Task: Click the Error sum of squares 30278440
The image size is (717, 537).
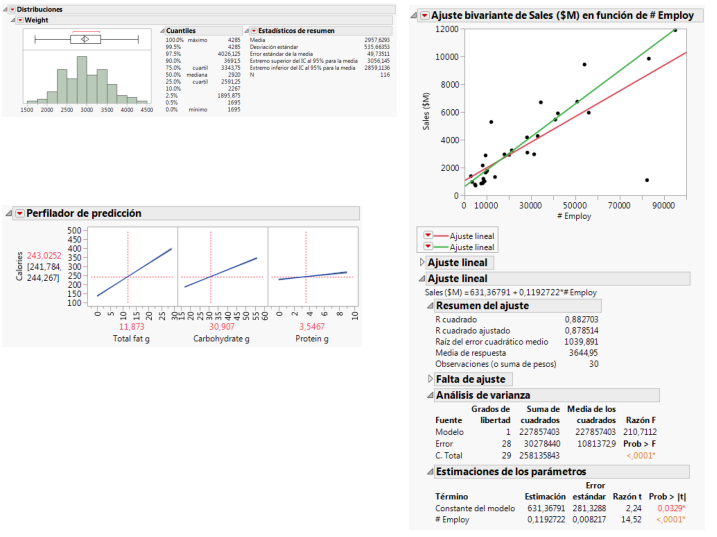Action: (x=542, y=444)
